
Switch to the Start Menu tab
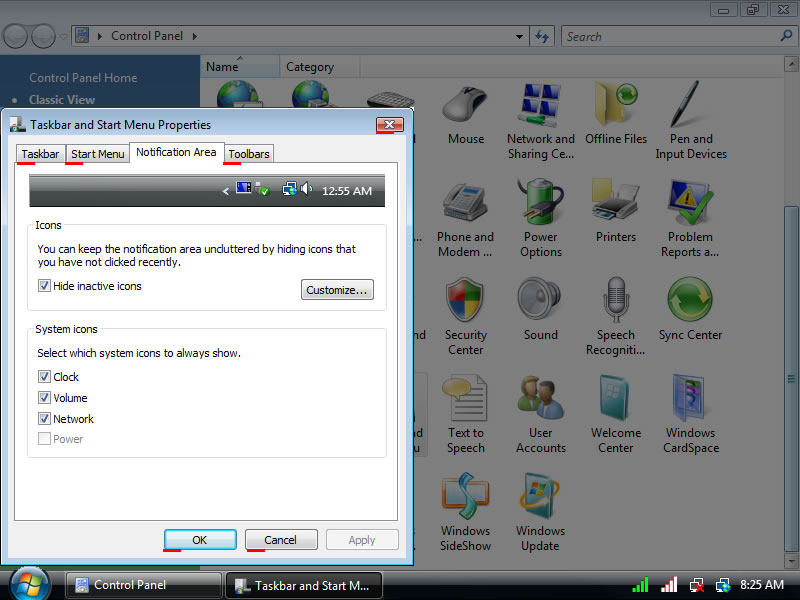click(x=98, y=154)
